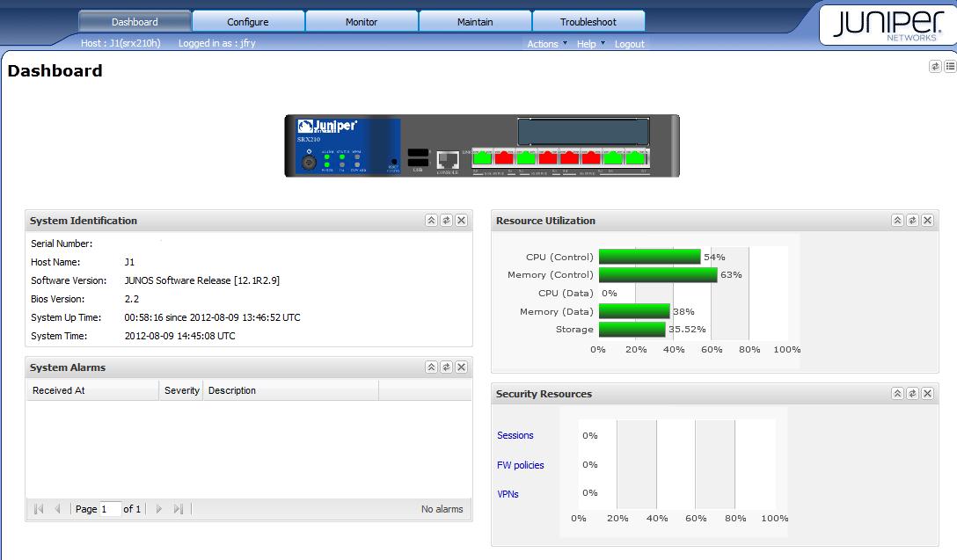Viewport: 957px width, 560px height.
Task: Switch to the Monitor tab
Action: pyautogui.click(x=362, y=21)
